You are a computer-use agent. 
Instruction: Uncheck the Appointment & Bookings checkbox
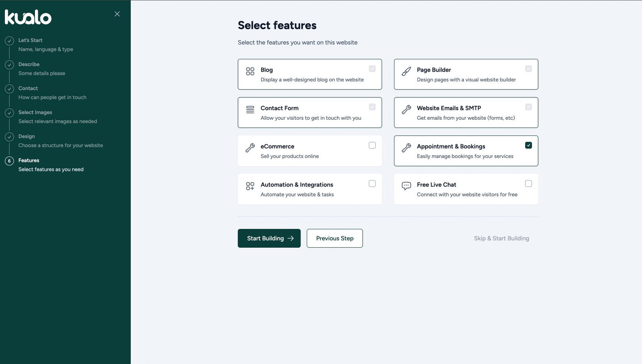tap(528, 145)
